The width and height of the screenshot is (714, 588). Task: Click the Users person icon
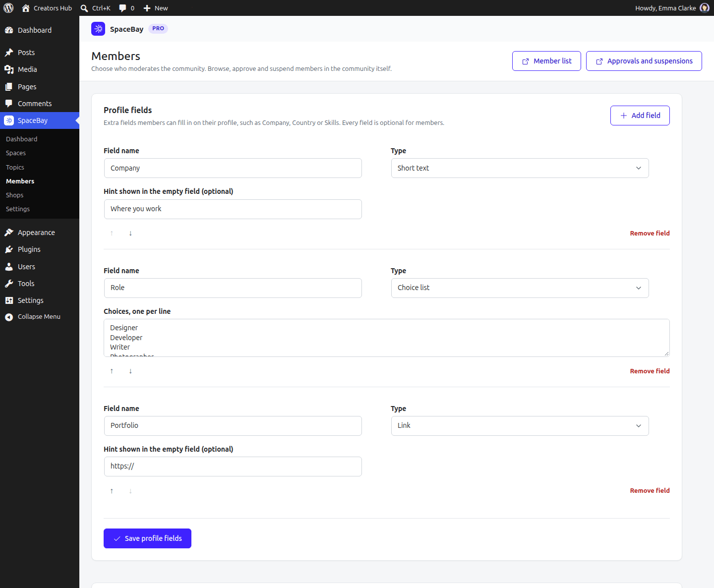pos(9,267)
